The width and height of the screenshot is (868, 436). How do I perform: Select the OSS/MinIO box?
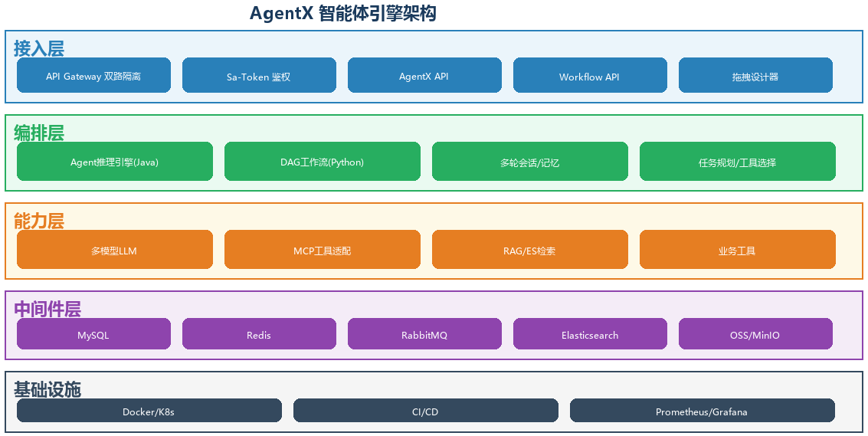coord(755,333)
